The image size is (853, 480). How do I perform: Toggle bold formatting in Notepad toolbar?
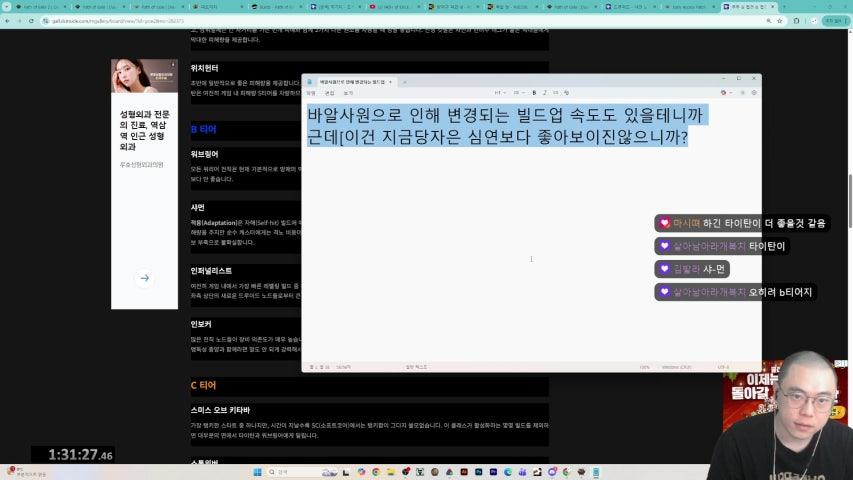click(534, 93)
